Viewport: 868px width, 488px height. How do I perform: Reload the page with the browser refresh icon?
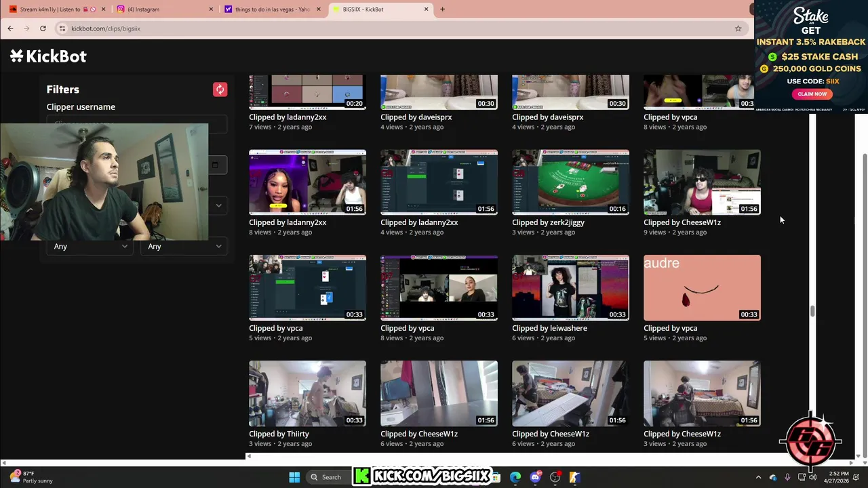click(x=43, y=28)
